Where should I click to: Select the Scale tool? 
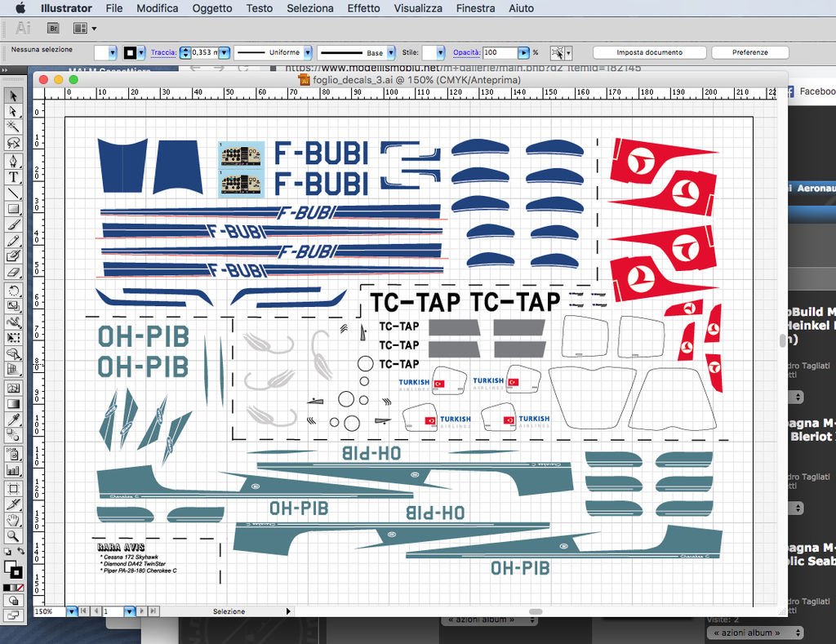point(13,306)
